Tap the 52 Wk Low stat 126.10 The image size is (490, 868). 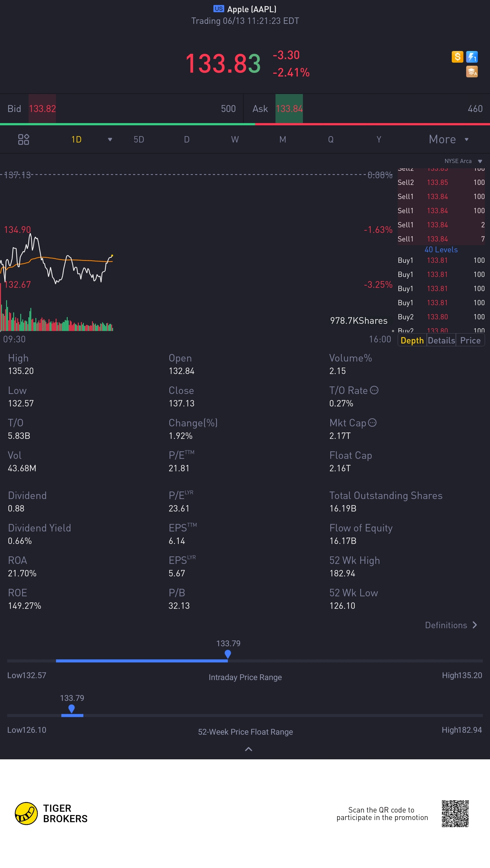pyautogui.click(x=342, y=605)
